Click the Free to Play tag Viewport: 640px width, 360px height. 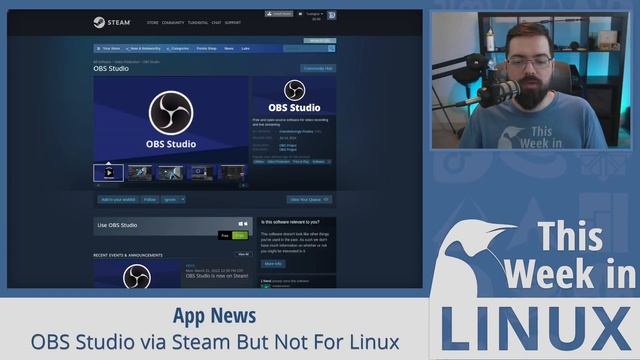[301, 162]
